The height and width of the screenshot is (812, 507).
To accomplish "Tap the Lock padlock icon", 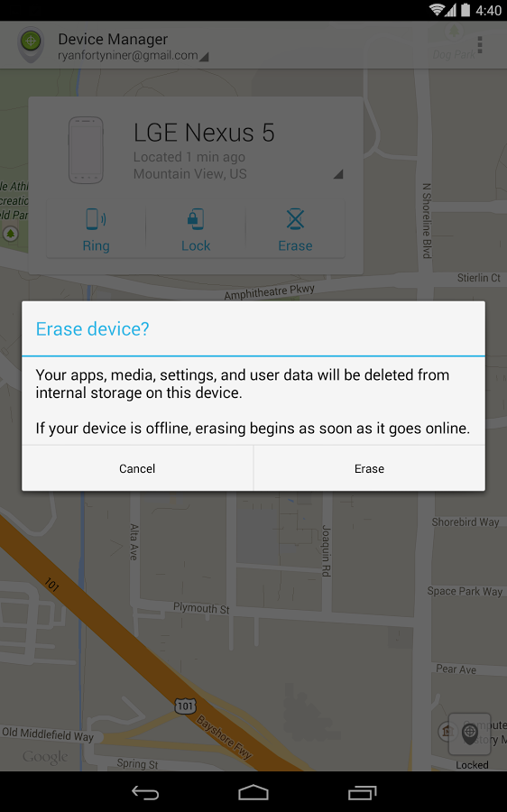I will (195, 219).
